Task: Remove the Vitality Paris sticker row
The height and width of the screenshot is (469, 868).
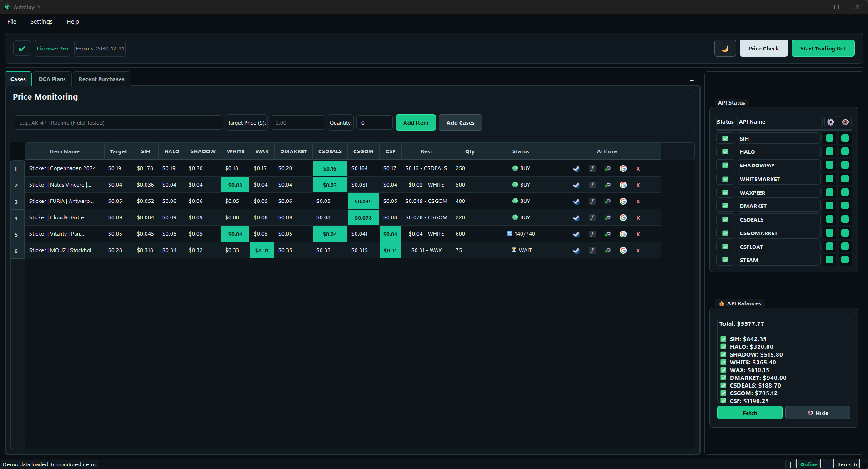Action: [638, 234]
